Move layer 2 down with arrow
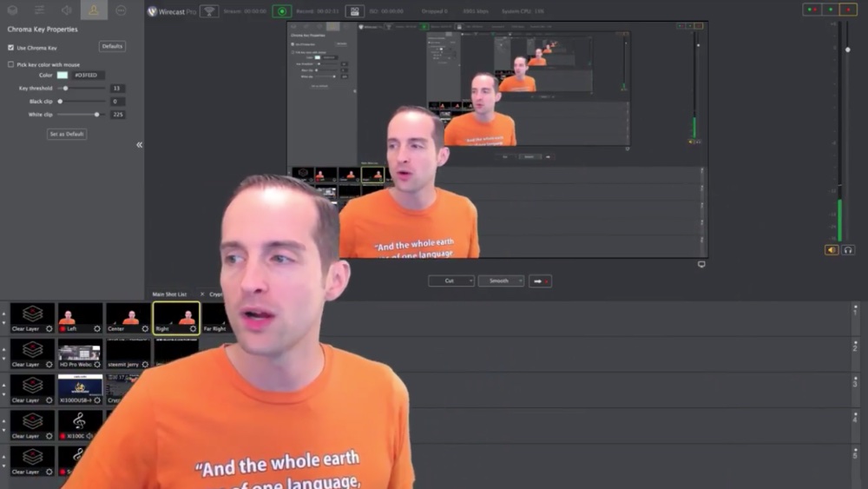The image size is (868, 489). (x=3, y=359)
